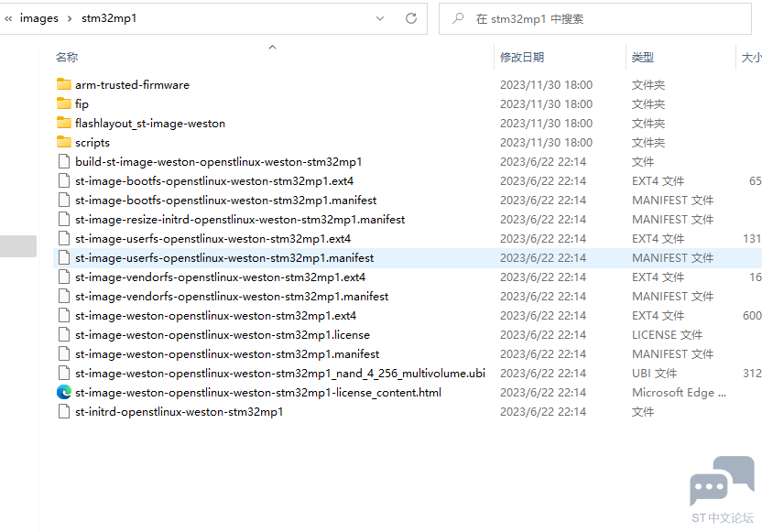Click file icon of st-image-resize-initrd manifest
The image size is (762, 532).
click(64, 219)
